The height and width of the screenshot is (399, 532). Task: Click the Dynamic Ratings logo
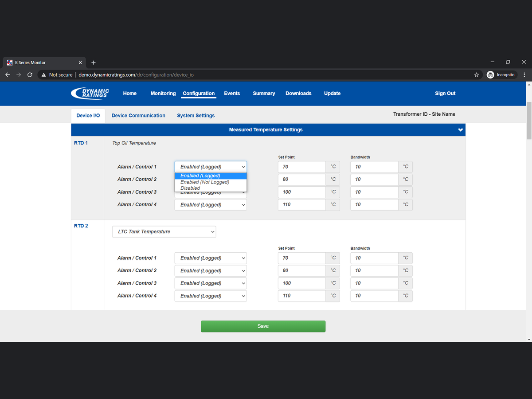coord(90,93)
